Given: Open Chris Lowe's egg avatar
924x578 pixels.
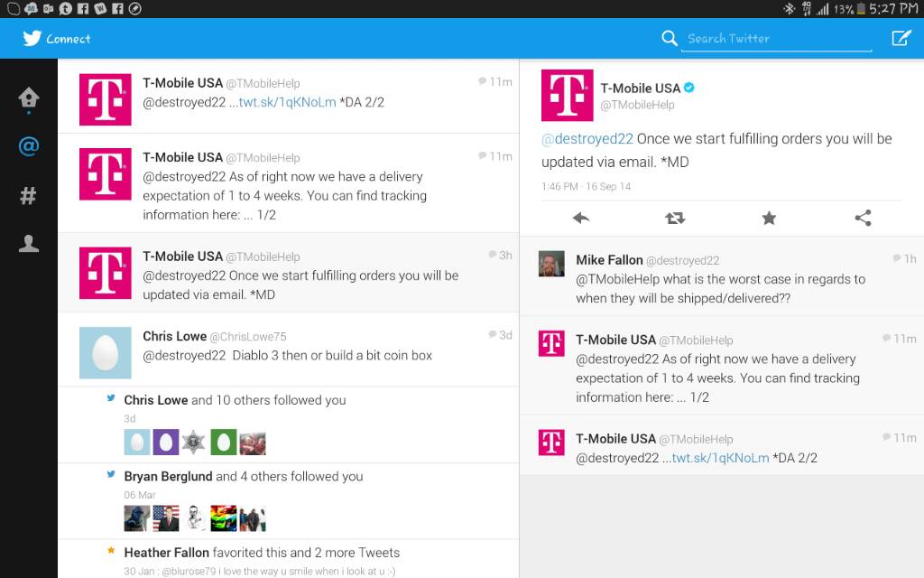Looking at the screenshot, I should tap(105, 353).
